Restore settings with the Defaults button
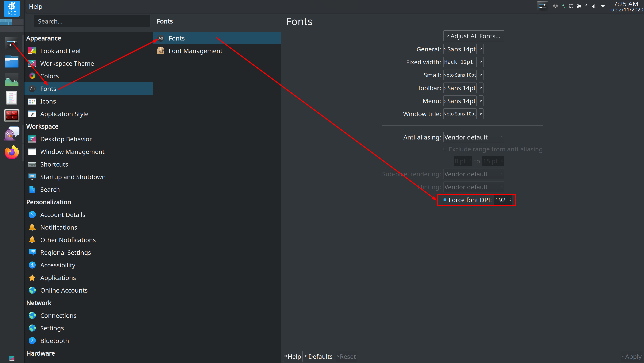This screenshot has height=363, width=644. pyautogui.click(x=318, y=356)
